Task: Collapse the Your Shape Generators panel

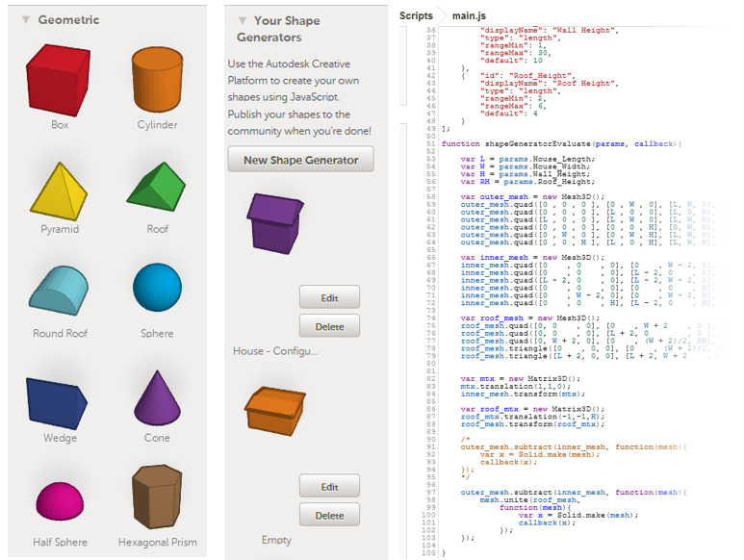Action: point(243,21)
